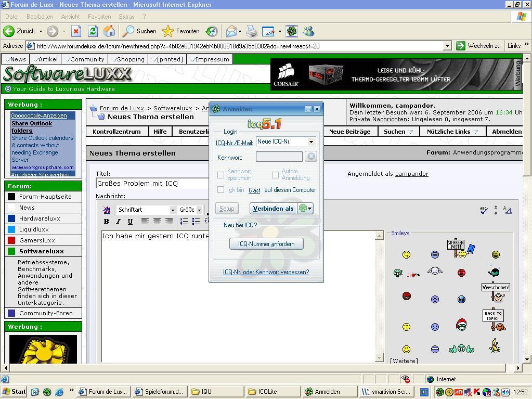Switch to 'Spieleforum.d...' taskbar window

[159, 392]
